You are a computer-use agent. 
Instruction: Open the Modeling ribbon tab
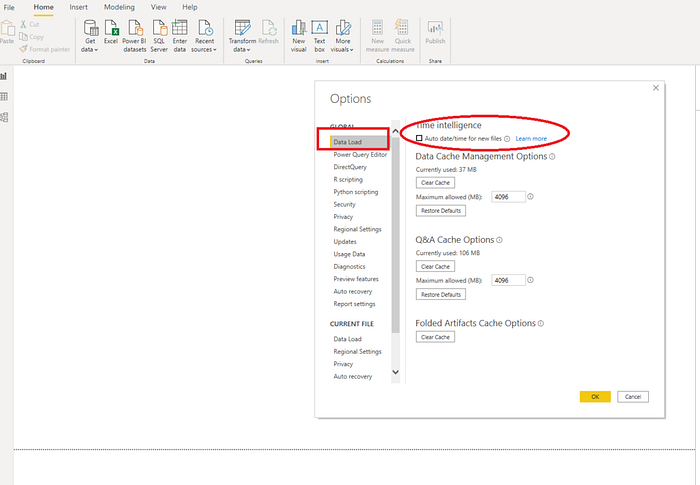pos(119,7)
